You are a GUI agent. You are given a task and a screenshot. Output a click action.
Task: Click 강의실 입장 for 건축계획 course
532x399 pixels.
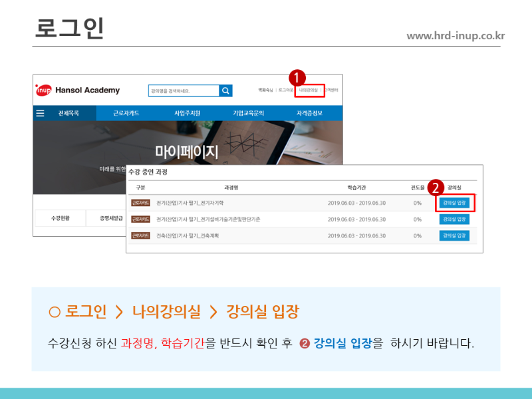tap(454, 235)
